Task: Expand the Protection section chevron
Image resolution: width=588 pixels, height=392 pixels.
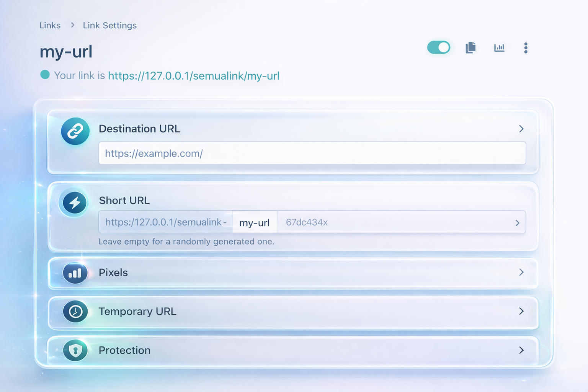Action: (x=521, y=350)
